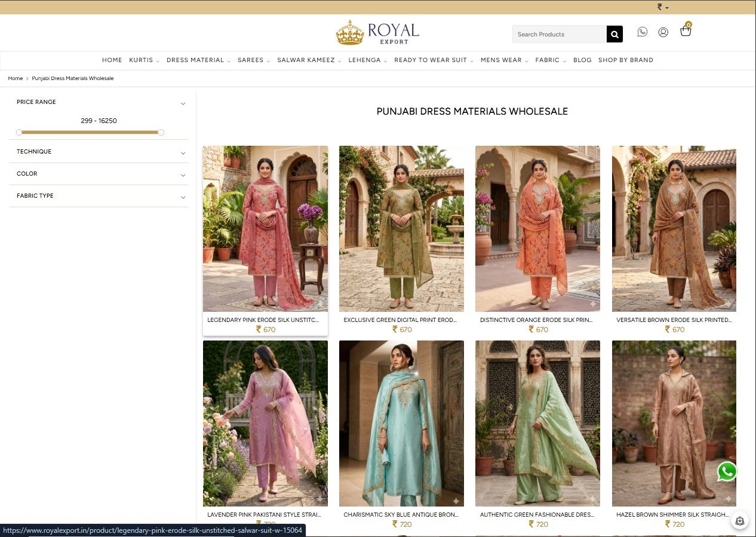Open the Salwar Kameez menu dropdown
Image resolution: width=756 pixels, height=537 pixels.
tap(309, 60)
